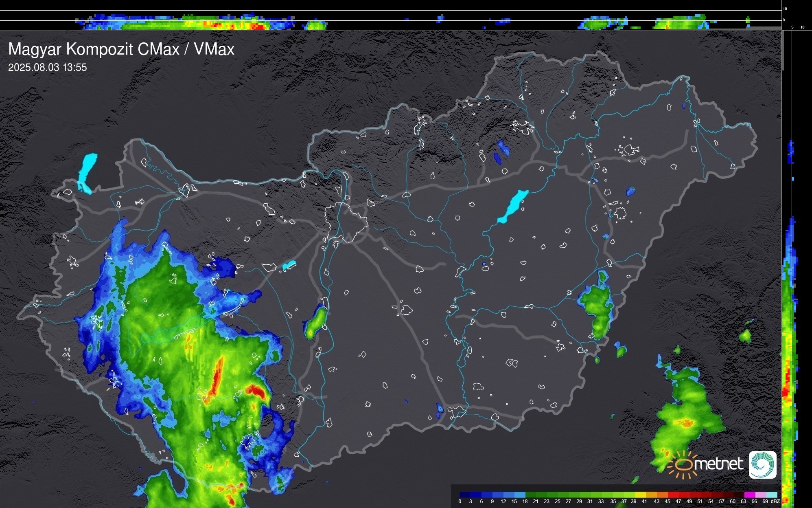Viewport: 812px width, 508px height.
Task: Click the dark blue 0 dBZ legend swatch
Action: (x=464, y=495)
